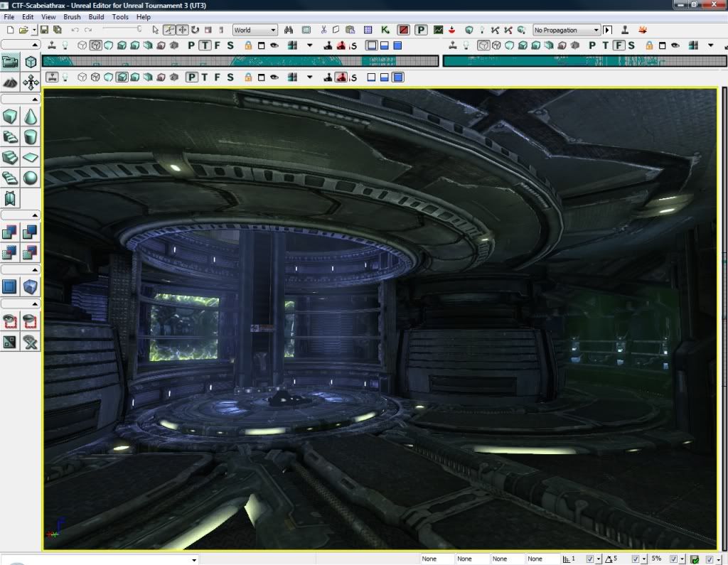Screen dimensions: 728x565
Task: Open the No Propagation dropdown
Action: coord(567,30)
